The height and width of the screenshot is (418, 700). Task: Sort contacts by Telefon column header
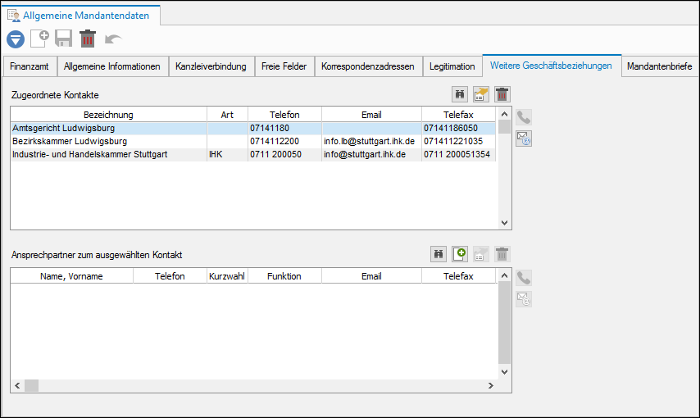(x=284, y=115)
